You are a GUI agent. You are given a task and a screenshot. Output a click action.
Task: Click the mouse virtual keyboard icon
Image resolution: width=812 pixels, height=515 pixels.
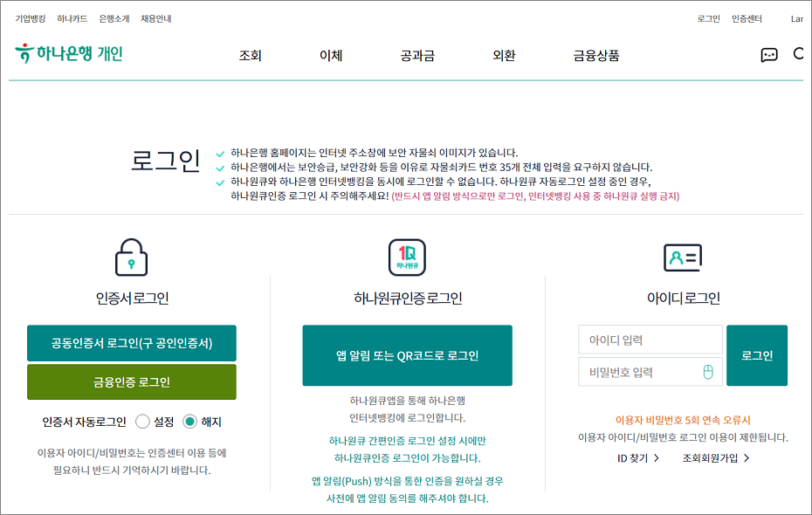tap(708, 372)
